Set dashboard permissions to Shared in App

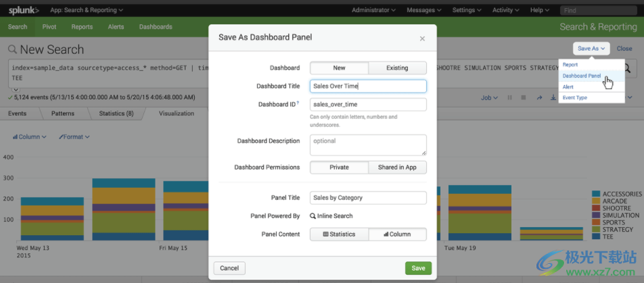pyautogui.click(x=397, y=168)
